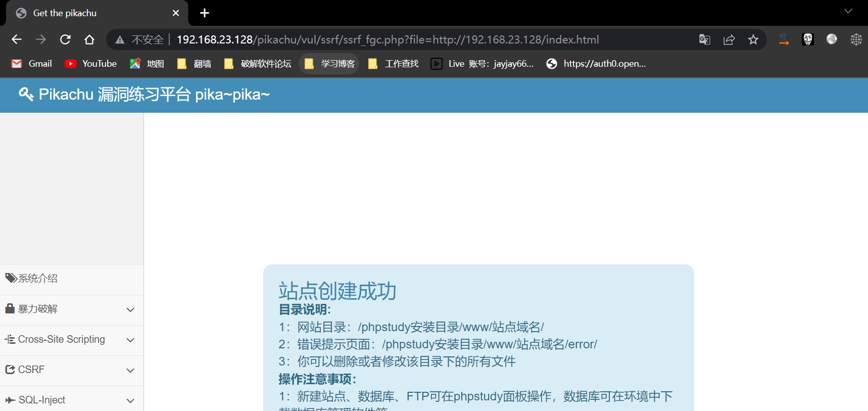Open the translate page icon

(x=704, y=39)
